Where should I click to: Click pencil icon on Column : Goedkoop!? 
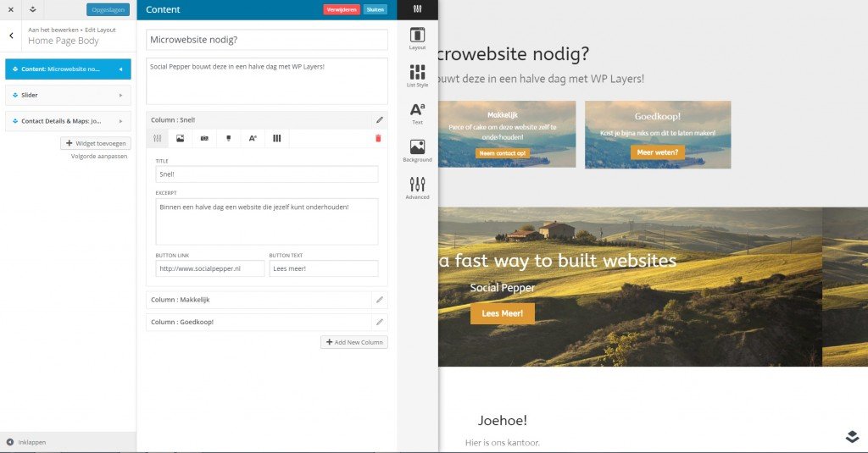pyautogui.click(x=379, y=322)
